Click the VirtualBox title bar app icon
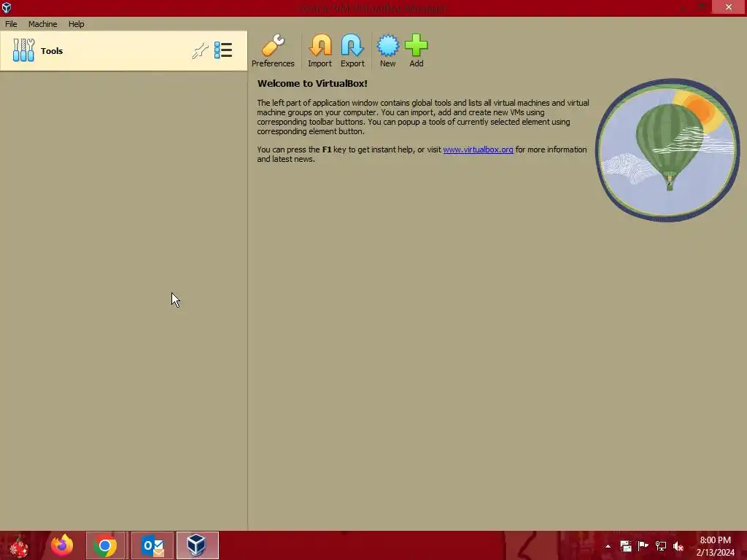 7,7
